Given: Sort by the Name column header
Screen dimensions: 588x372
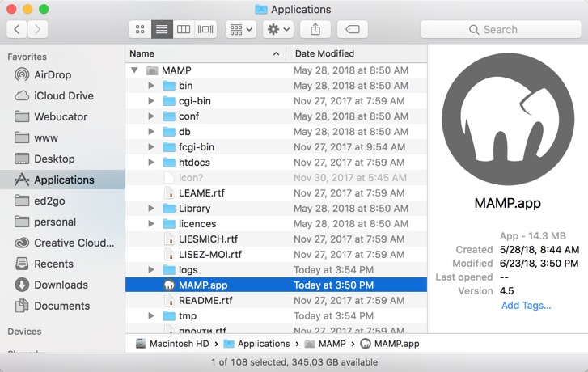Looking at the screenshot, I should click(x=205, y=53).
